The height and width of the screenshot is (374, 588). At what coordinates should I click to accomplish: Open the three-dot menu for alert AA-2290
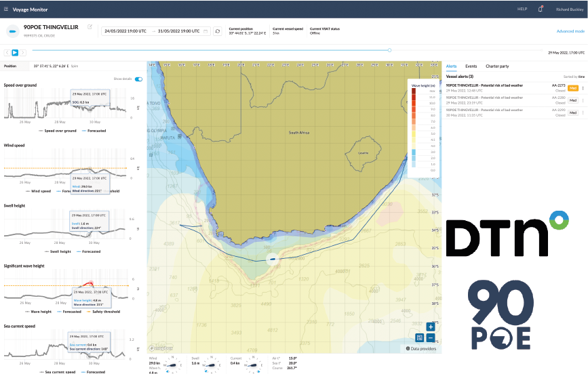(x=583, y=112)
